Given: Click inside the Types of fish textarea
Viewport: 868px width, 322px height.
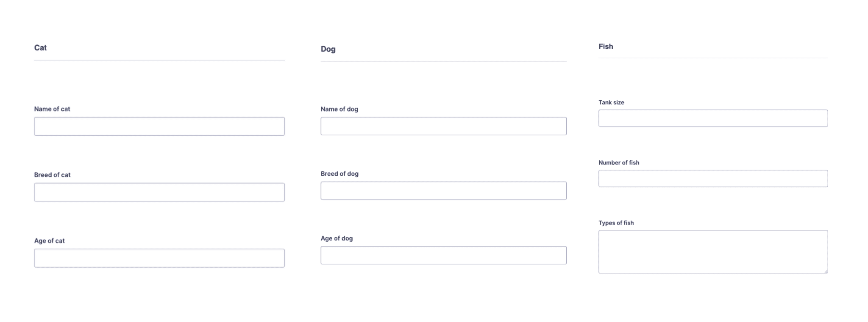Looking at the screenshot, I should (x=713, y=252).
